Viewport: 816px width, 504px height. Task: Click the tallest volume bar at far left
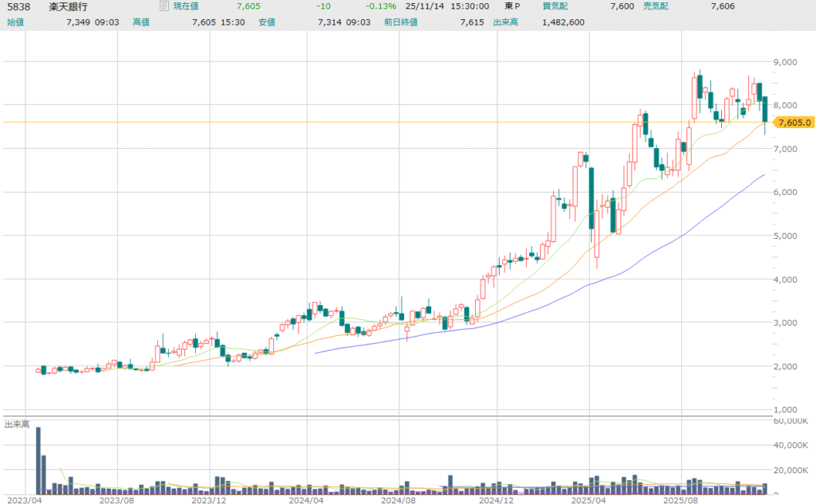pyautogui.click(x=37, y=460)
